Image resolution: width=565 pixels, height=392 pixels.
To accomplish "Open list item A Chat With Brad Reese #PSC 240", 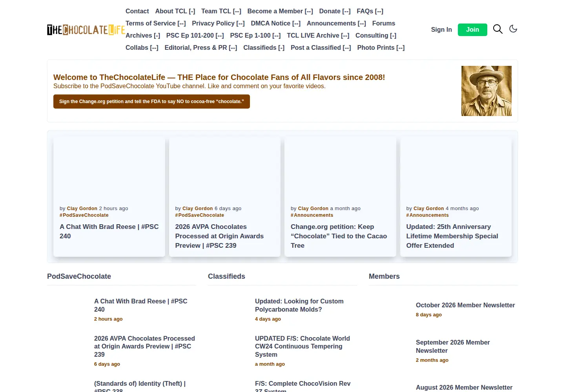I will 141,305.
